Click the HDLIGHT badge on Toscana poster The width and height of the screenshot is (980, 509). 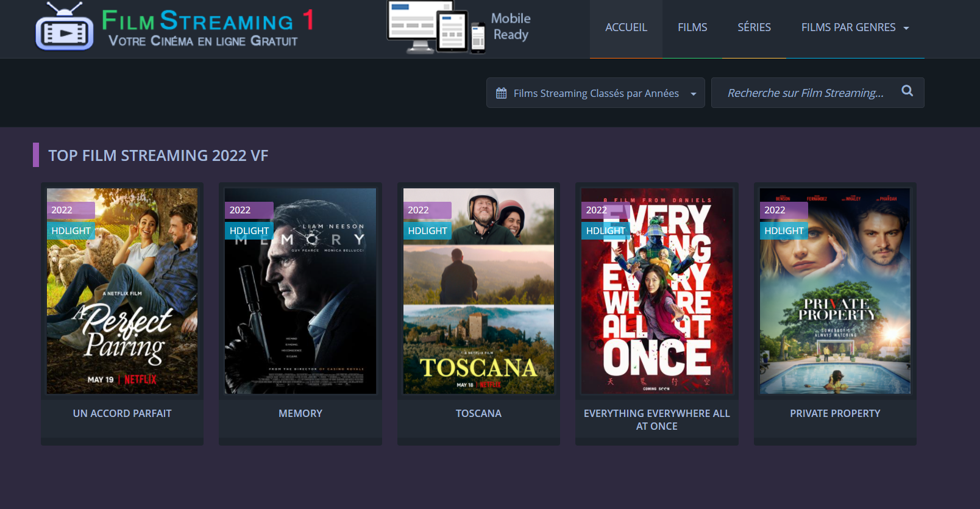pos(427,231)
